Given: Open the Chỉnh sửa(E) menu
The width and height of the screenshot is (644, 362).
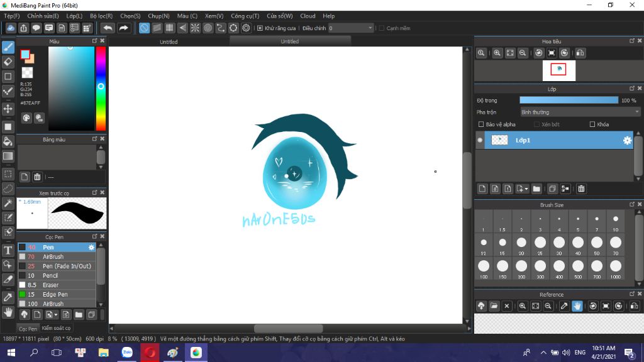Looking at the screenshot, I should (43, 16).
